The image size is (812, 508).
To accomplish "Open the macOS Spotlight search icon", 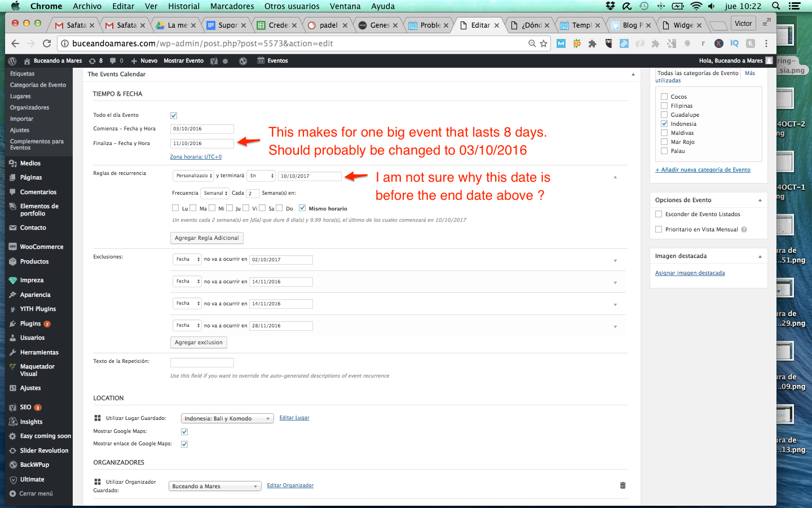I will coord(776,6).
